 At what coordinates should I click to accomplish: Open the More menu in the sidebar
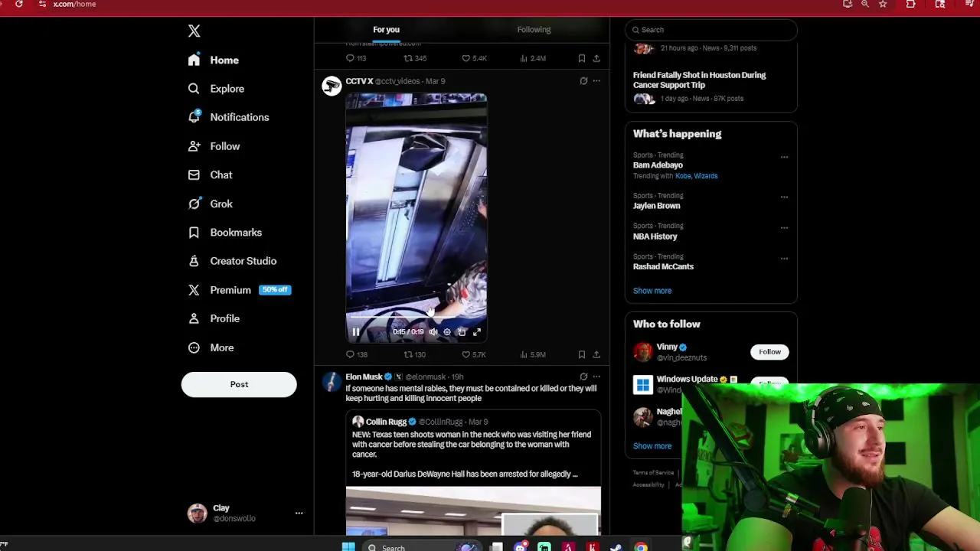tap(211, 347)
